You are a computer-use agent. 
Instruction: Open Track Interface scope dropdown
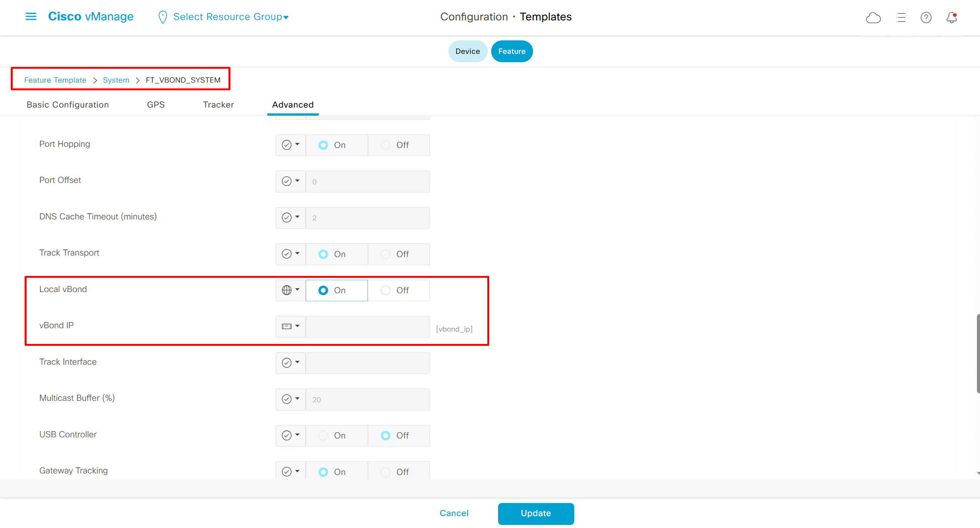coord(290,363)
